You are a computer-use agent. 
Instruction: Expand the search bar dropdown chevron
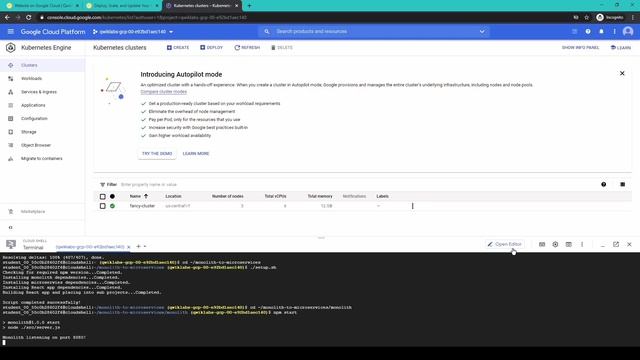pyautogui.click(x=482, y=31)
